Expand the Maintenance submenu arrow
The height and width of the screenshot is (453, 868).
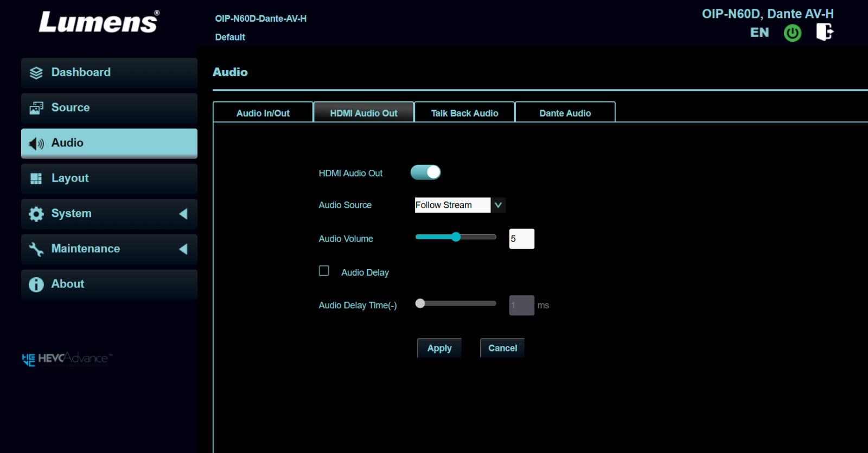click(x=183, y=249)
